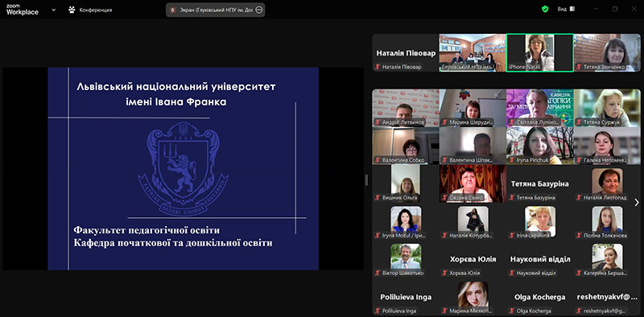Click muted mic icon on Вишник Ольга tile
This screenshot has width=644, height=317.
point(377,197)
